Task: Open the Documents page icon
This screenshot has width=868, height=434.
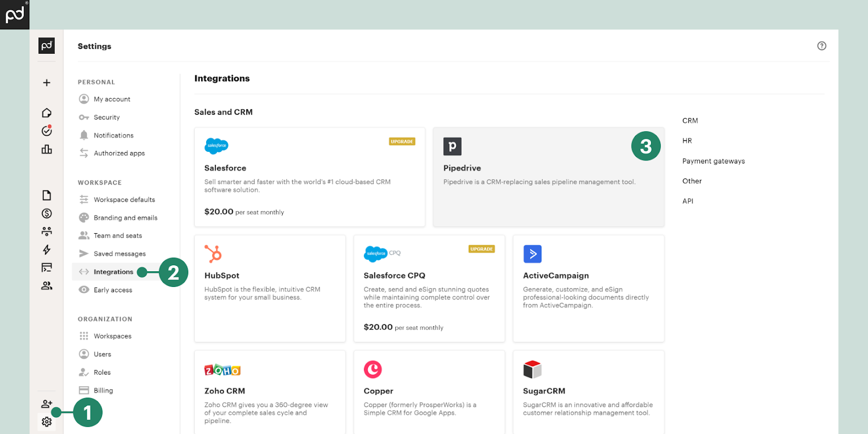Action: pyautogui.click(x=47, y=195)
